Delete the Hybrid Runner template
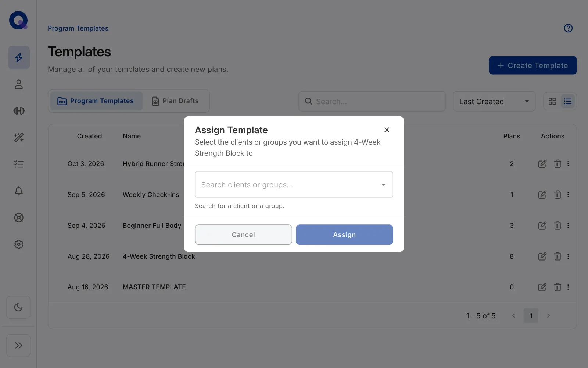 pyautogui.click(x=557, y=164)
